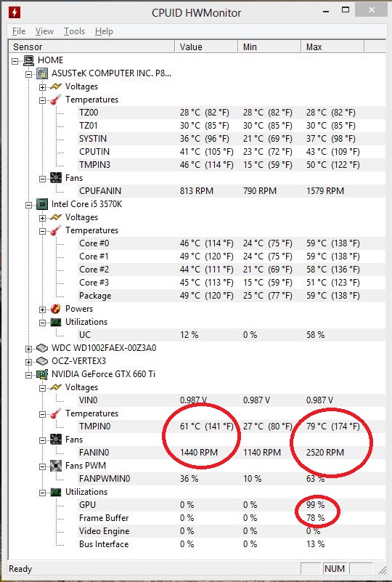Image resolution: width=392 pixels, height=582 pixels.
Task: Open the File menu
Action: pyautogui.click(x=19, y=31)
